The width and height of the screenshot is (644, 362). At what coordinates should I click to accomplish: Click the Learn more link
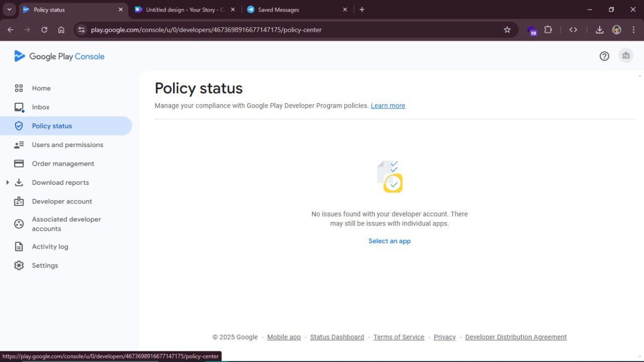388,106
